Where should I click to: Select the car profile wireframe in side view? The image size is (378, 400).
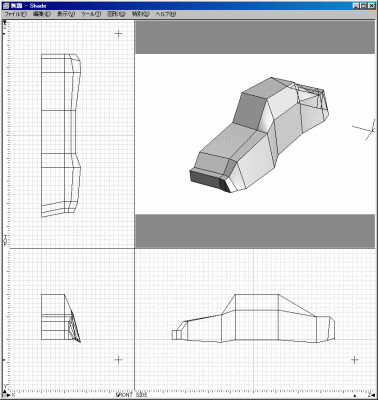253,318
